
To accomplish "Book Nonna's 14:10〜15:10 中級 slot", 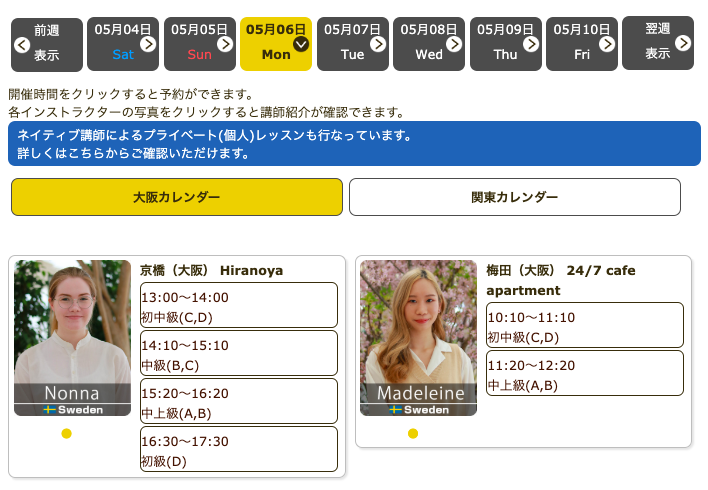I will point(238,354).
